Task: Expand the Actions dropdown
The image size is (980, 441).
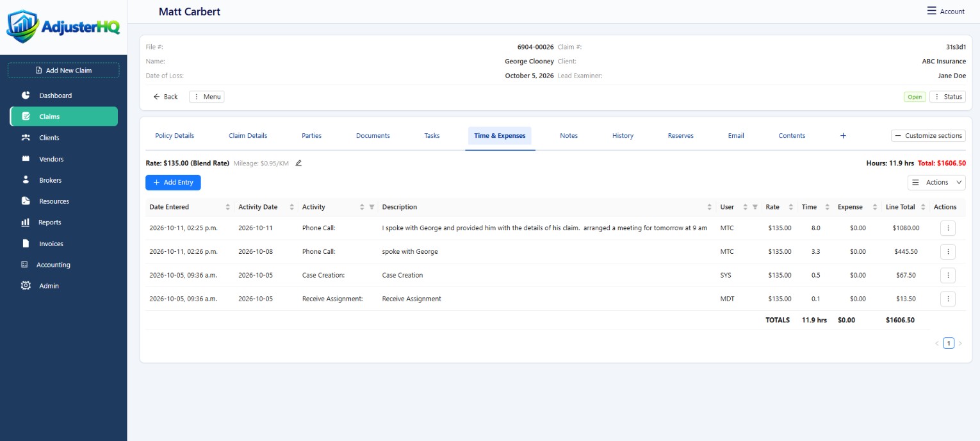Action: [936, 183]
